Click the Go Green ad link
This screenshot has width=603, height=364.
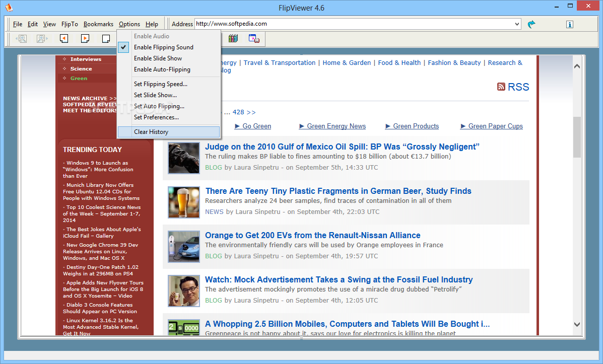pos(253,126)
